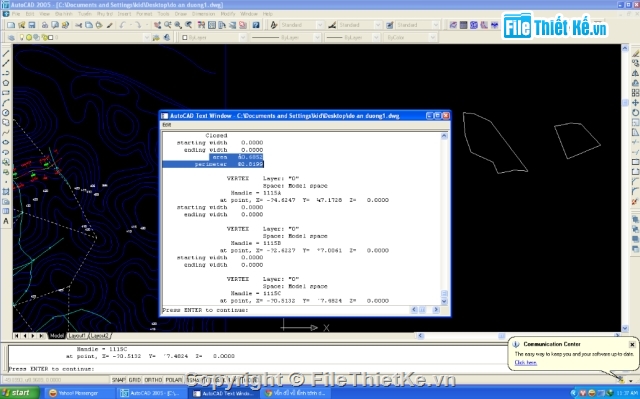Click the Dimension Style icon
Screen dimensions: 640x399
pyautogui.click(x=332, y=25)
